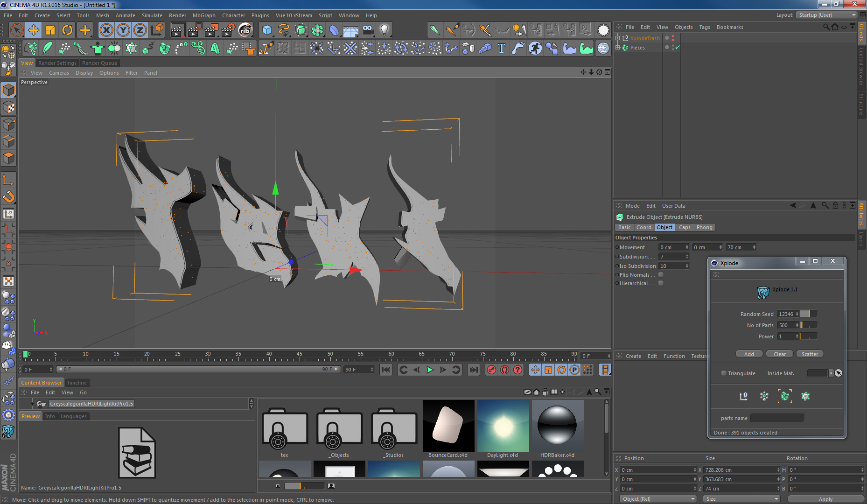Step the Iso Subdivision spinner
The width and height of the screenshot is (867, 504).
687,266
